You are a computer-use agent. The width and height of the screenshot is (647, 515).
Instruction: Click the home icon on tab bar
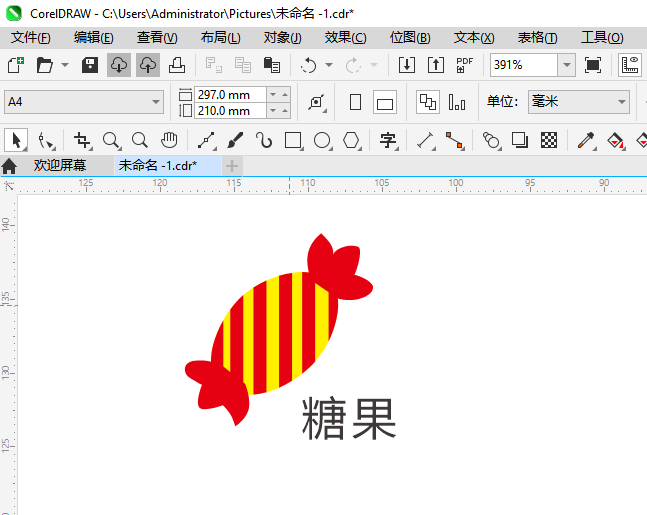(9, 166)
